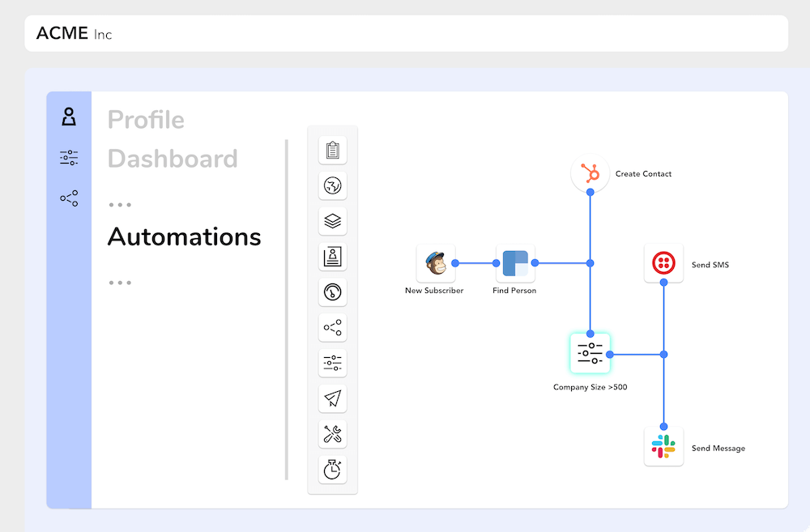Click the Mailchimp New Subscriber node
The image size is (810, 532).
click(436, 263)
